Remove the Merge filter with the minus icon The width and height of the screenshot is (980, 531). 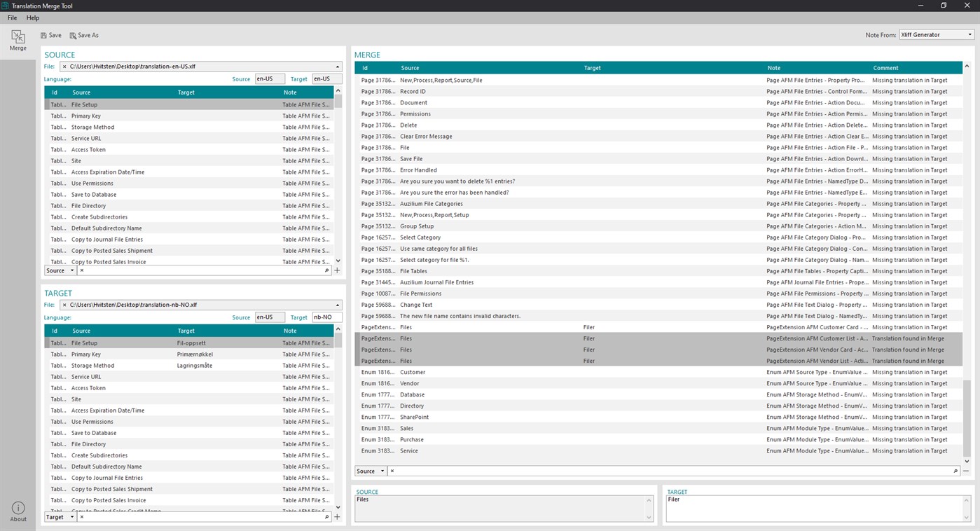pyautogui.click(x=966, y=471)
